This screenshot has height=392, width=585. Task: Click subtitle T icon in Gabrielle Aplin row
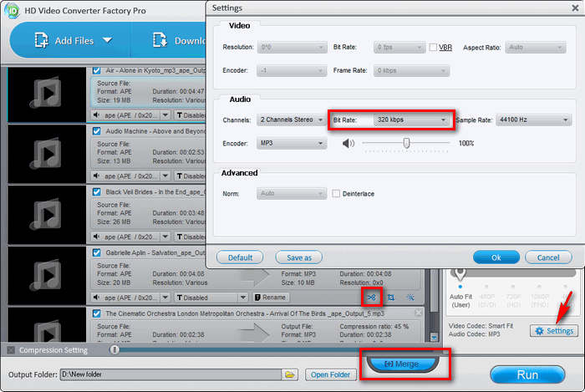point(180,298)
